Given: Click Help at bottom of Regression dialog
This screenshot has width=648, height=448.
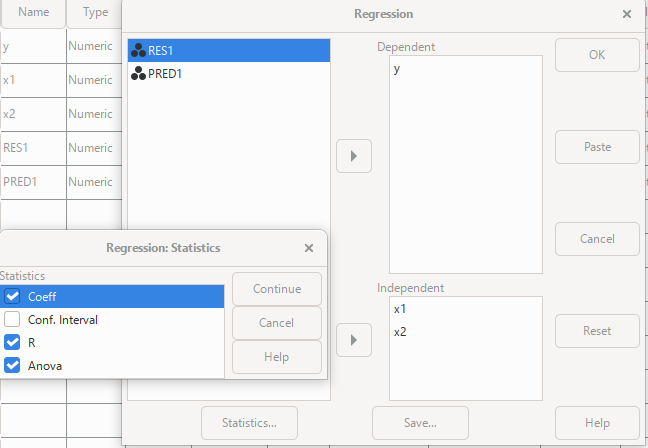Looking at the screenshot, I should coord(597,423).
